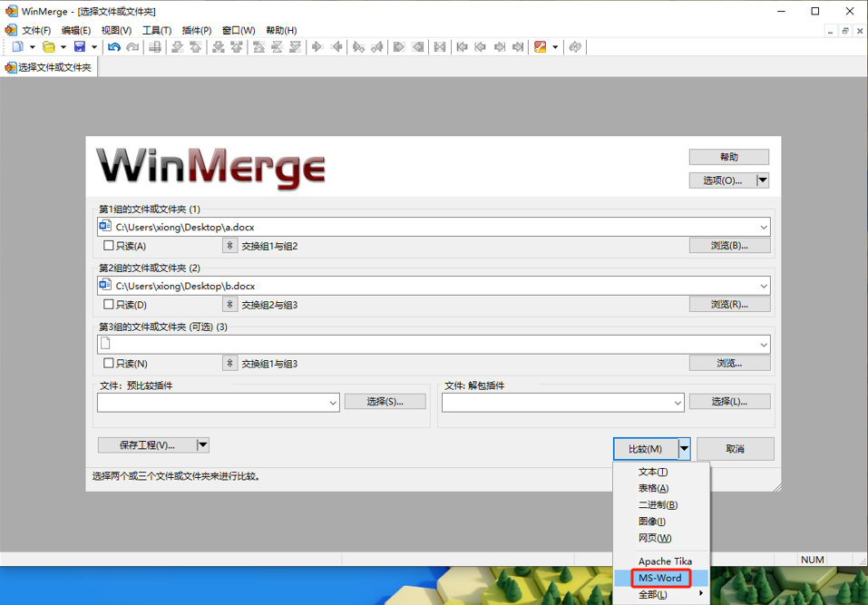Click the 取消 button

736,449
